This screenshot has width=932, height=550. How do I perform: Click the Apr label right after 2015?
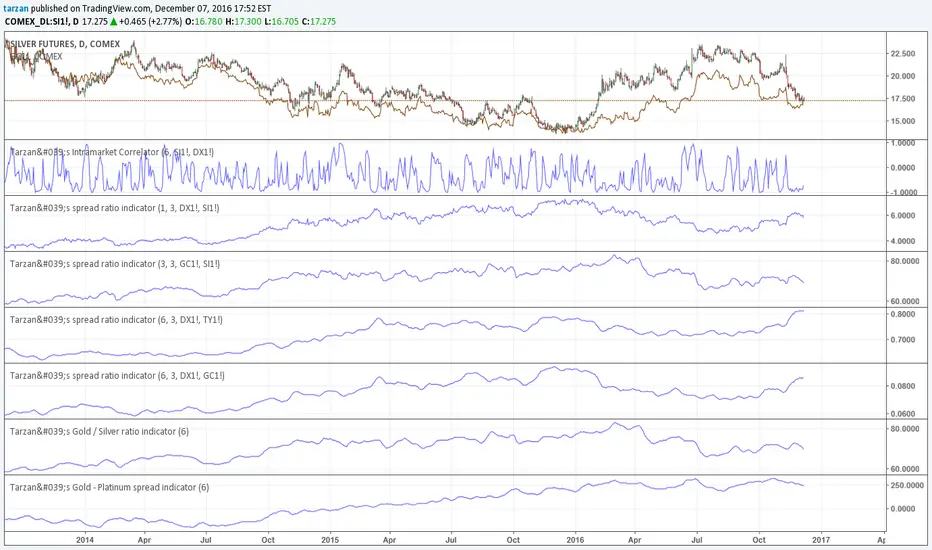coord(389,540)
